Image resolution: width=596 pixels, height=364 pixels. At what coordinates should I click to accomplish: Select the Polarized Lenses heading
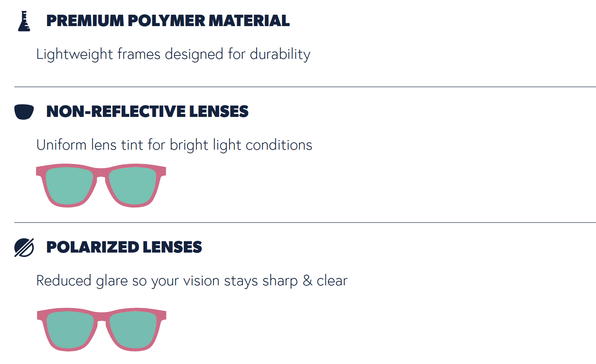coord(124,247)
